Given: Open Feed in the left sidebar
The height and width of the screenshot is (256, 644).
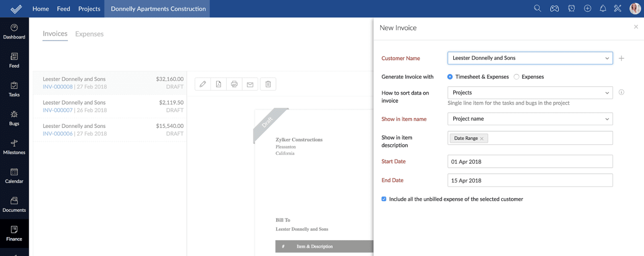Looking at the screenshot, I should (14, 61).
